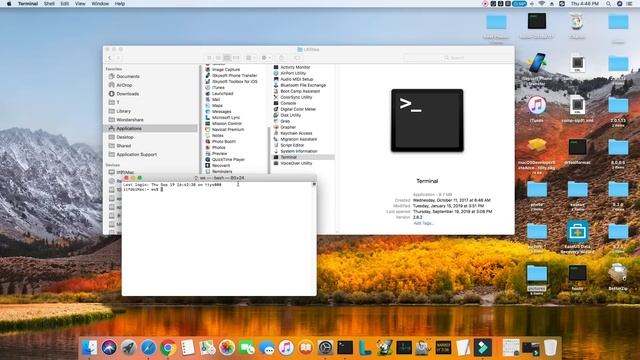Open the Shell menu
The width and height of the screenshot is (640, 360).
coord(49,4)
